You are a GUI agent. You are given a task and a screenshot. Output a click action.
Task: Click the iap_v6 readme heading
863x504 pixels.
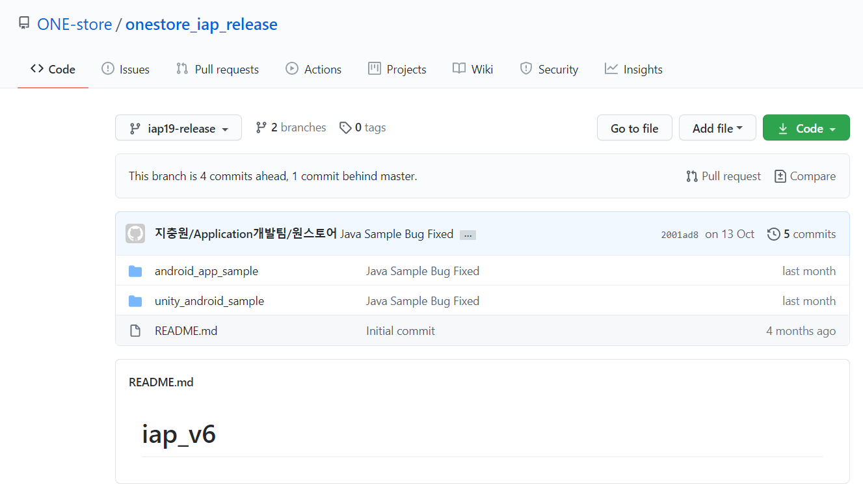pyautogui.click(x=179, y=434)
